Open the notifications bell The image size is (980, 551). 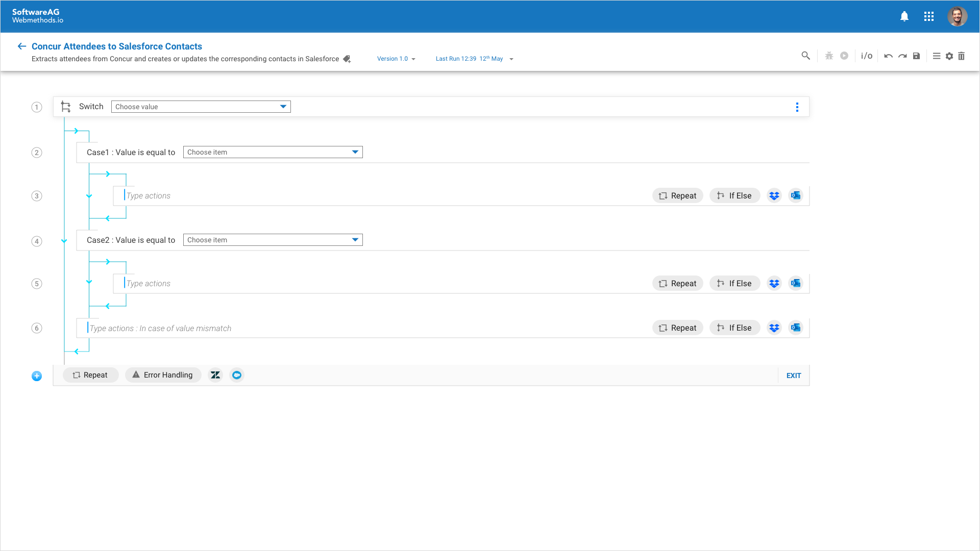pos(904,16)
